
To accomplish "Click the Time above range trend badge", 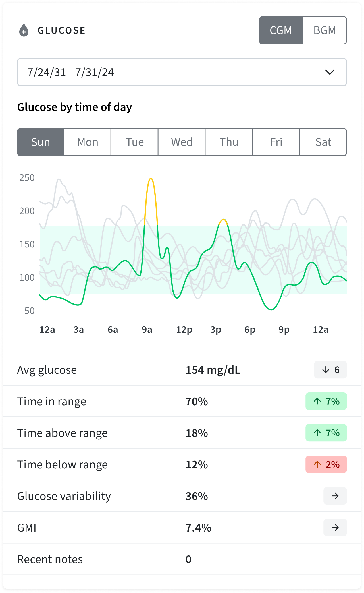I will [326, 433].
